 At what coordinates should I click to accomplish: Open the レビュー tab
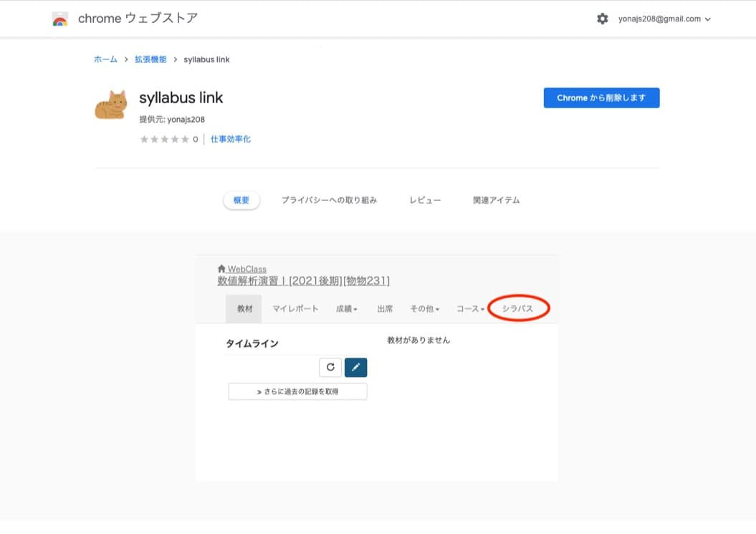pos(425,200)
